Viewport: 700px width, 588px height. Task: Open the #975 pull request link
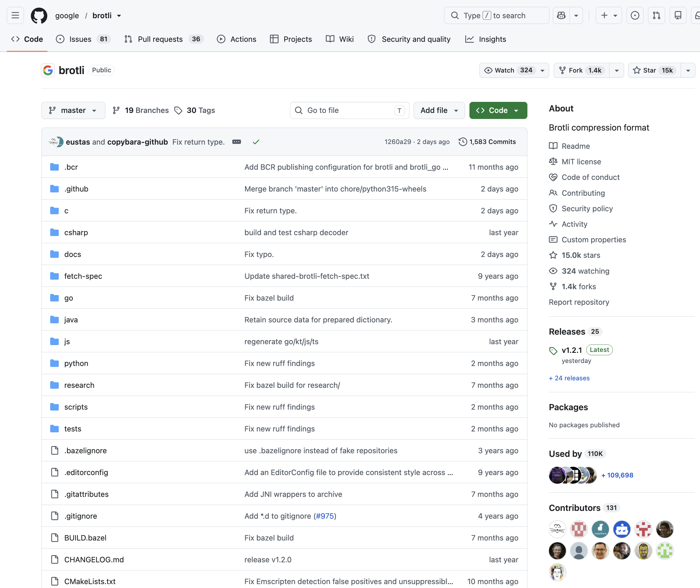[x=325, y=516]
